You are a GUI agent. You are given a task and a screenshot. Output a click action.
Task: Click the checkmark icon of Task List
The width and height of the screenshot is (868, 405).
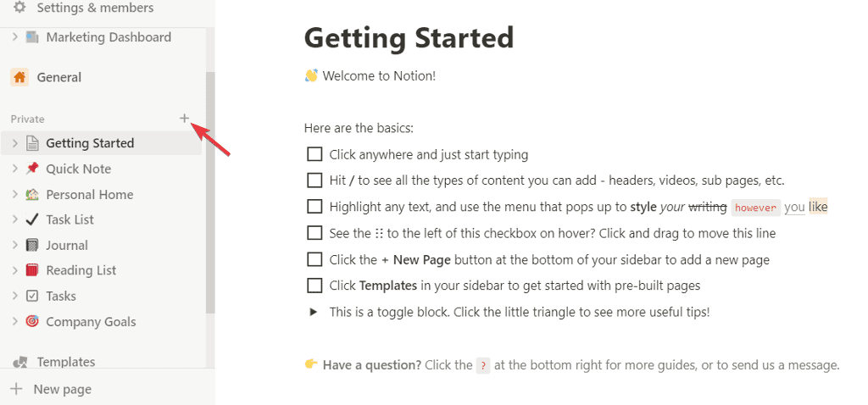click(32, 219)
